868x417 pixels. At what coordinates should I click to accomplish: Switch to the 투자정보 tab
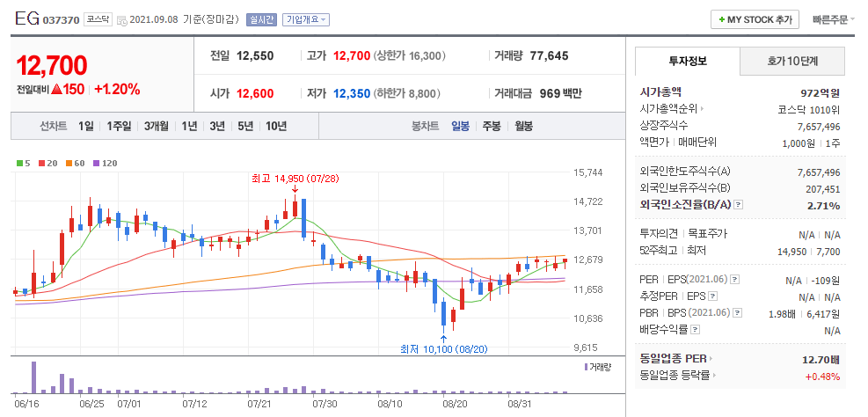[687, 61]
